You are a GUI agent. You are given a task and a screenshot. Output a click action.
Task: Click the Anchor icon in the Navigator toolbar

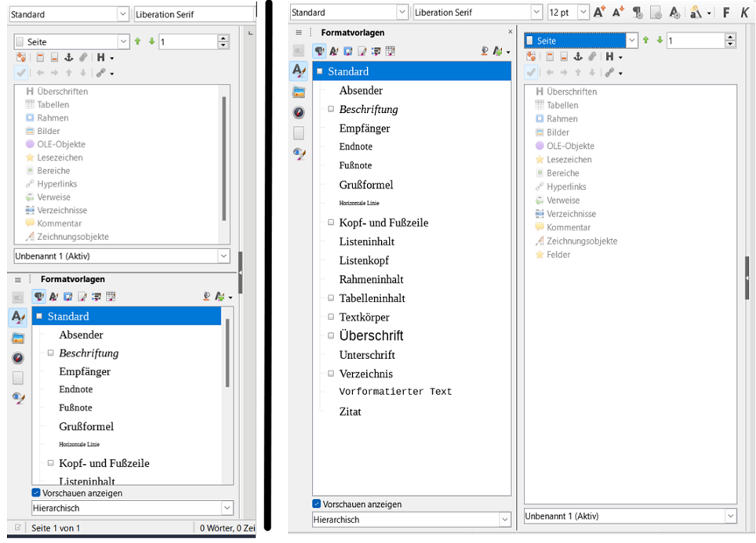[578, 57]
